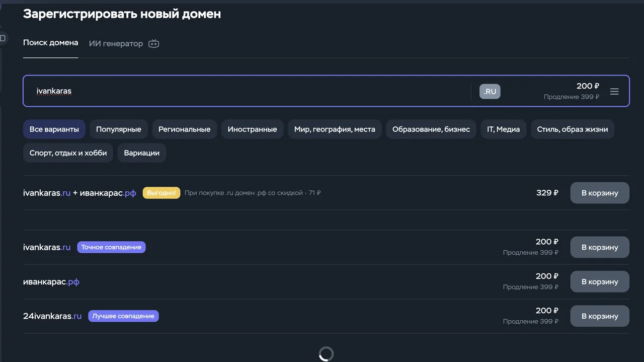
Task: Open the zone list hamburger menu icon
Action: (614, 91)
